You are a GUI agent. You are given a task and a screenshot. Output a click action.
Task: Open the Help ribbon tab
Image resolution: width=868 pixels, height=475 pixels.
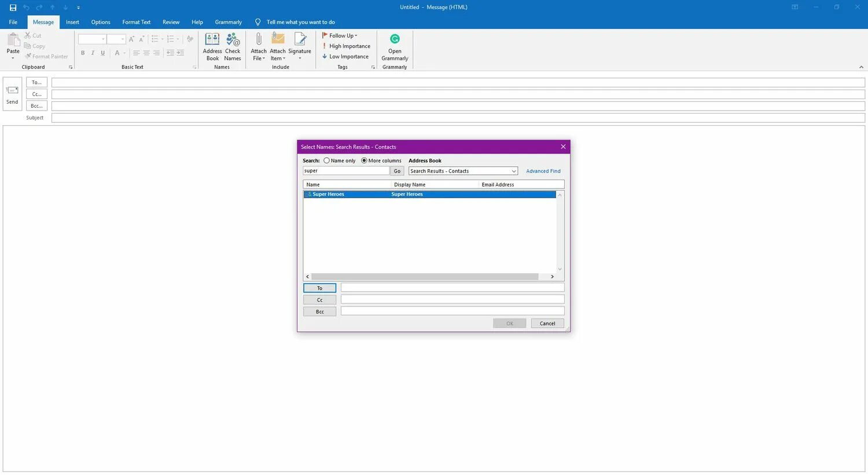pyautogui.click(x=197, y=22)
